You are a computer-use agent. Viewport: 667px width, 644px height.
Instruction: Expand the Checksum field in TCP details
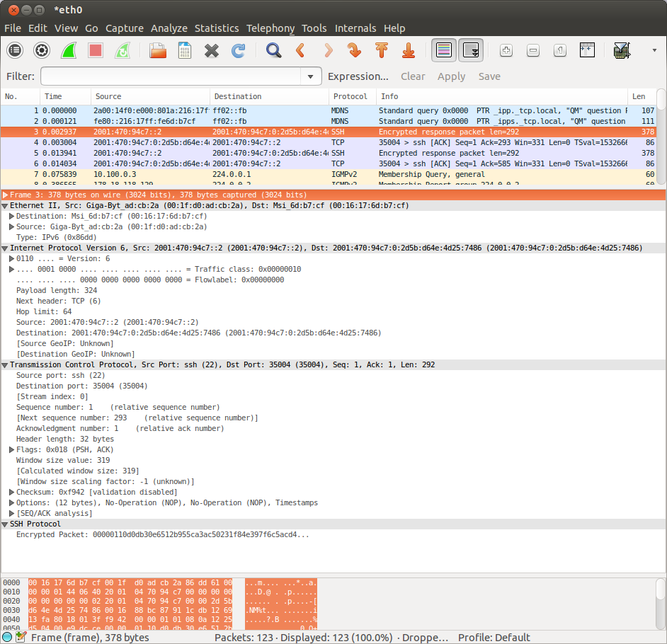coord(12,492)
